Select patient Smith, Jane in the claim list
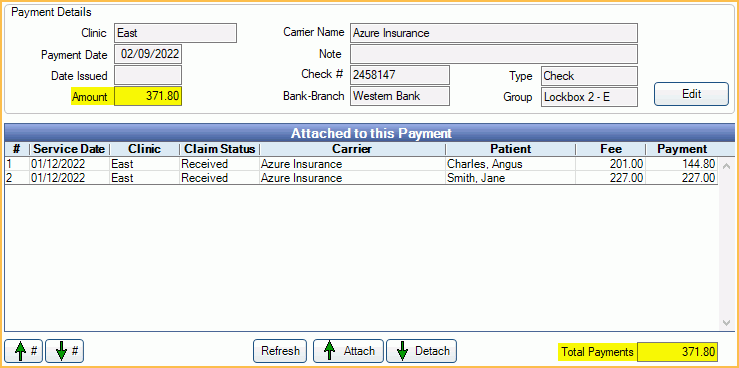The width and height of the screenshot is (739, 368). (476, 178)
